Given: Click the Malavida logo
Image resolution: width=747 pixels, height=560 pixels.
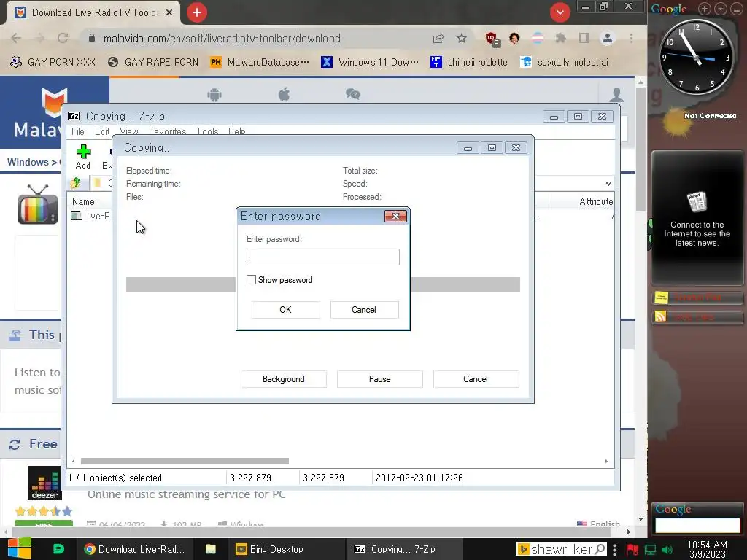Looking at the screenshot, I should click(38, 112).
